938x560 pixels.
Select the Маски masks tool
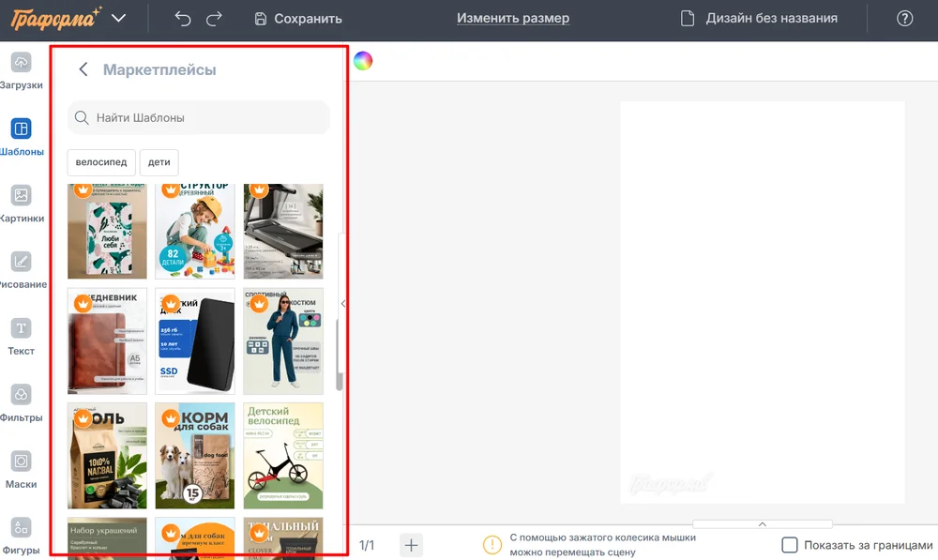coord(21,470)
